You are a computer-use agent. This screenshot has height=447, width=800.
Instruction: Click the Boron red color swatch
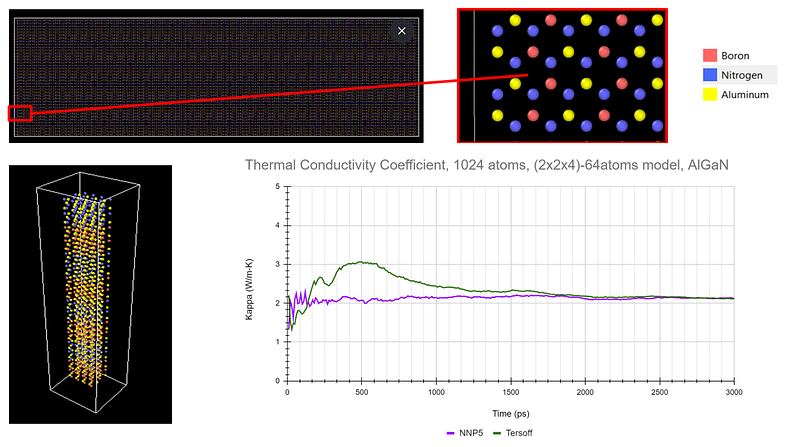point(710,56)
